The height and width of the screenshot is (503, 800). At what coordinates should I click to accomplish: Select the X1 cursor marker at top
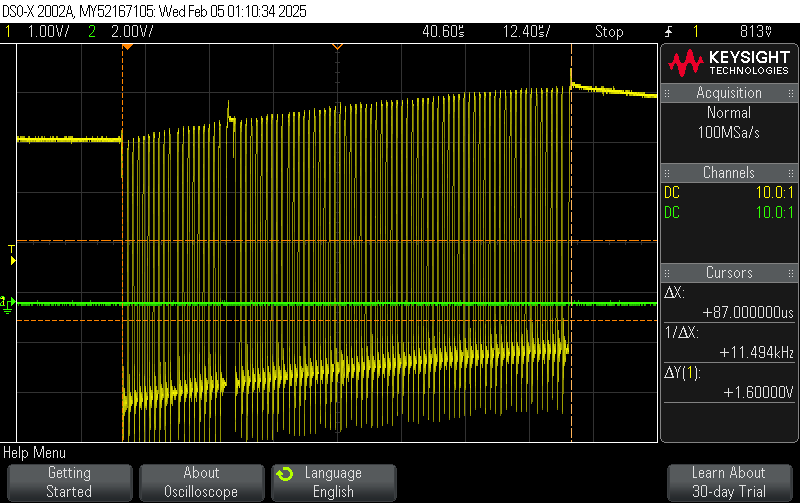coord(123,46)
